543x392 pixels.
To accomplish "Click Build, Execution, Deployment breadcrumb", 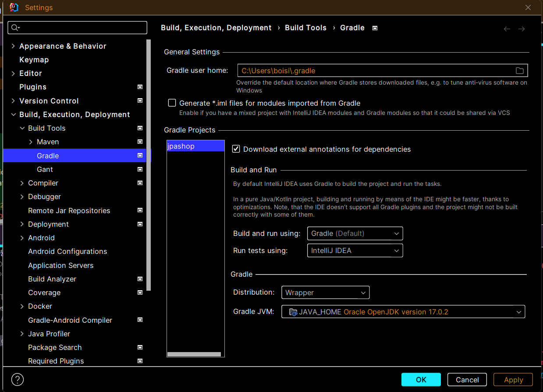I will [x=216, y=28].
